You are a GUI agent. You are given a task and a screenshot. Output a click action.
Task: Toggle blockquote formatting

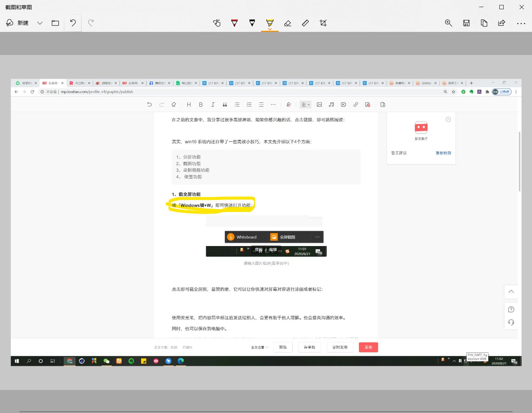(x=225, y=105)
